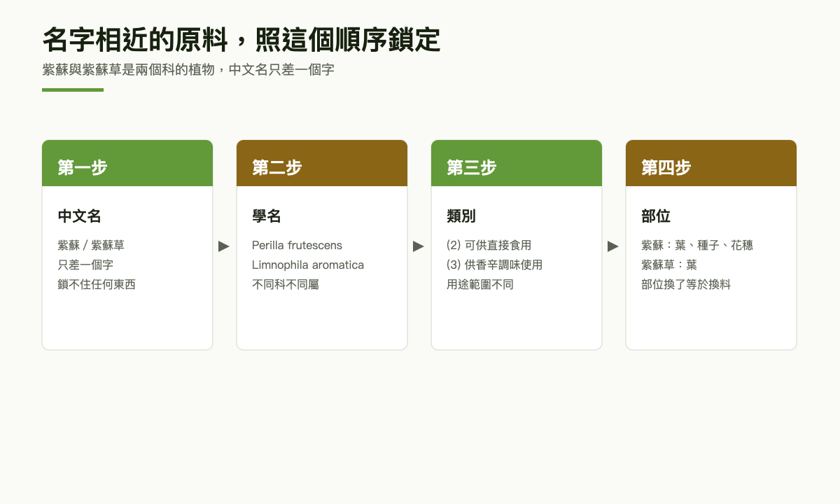Click the line "部位換了等於換料"
840x504 pixels.
(x=686, y=285)
